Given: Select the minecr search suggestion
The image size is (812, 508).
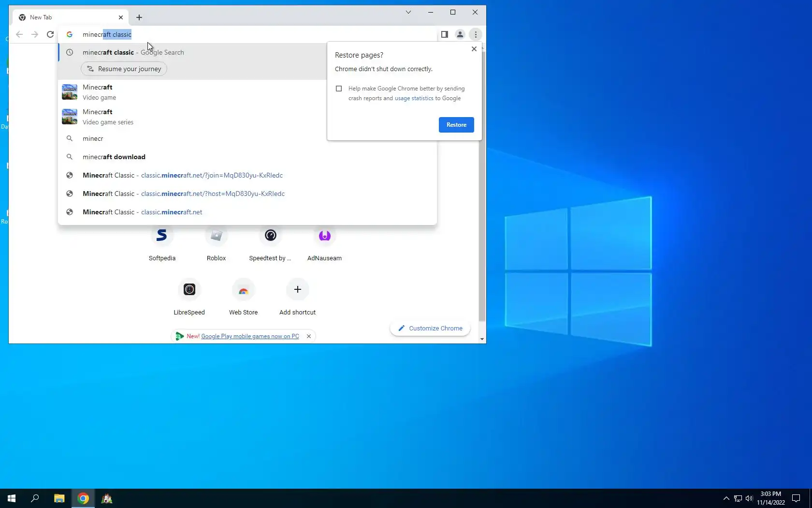Looking at the screenshot, I should (x=192, y=138).
